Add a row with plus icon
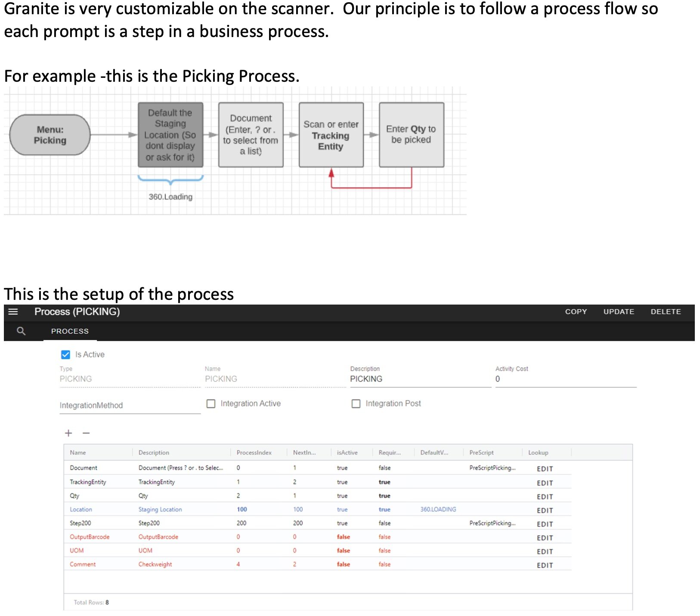Screen dimensions: 700x616 pyautogui.click(x=68, y=433)
